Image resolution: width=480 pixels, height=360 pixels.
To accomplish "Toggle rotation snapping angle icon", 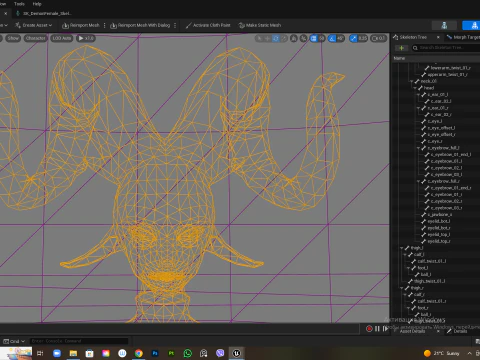I will point(332,38).
